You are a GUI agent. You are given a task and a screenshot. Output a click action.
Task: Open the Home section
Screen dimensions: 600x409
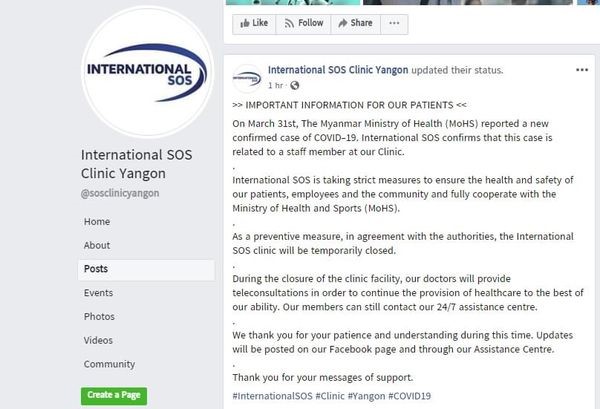97,221
